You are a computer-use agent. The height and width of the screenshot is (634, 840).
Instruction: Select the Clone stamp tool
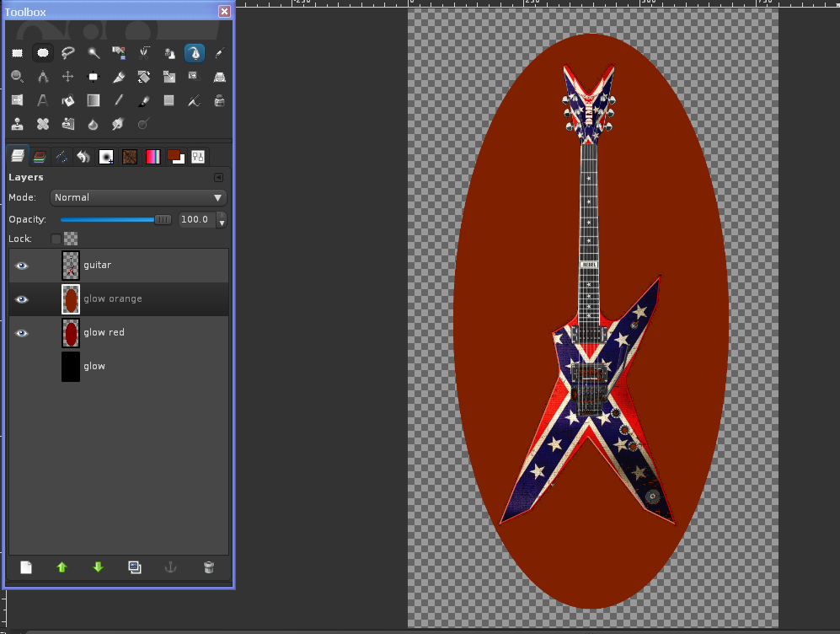point(17,124)
